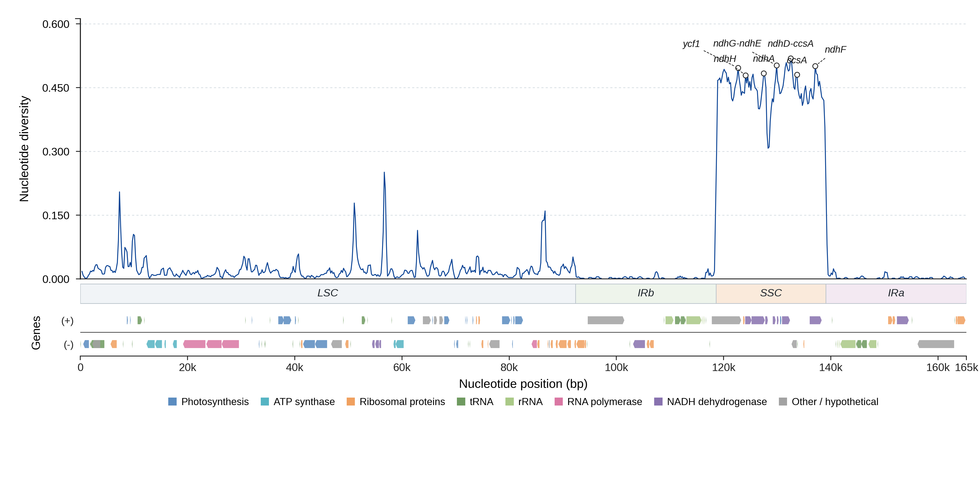Click the 60k x-axis tick label
The height and width of the screenshot is (477, 980).
pos(402,367)
